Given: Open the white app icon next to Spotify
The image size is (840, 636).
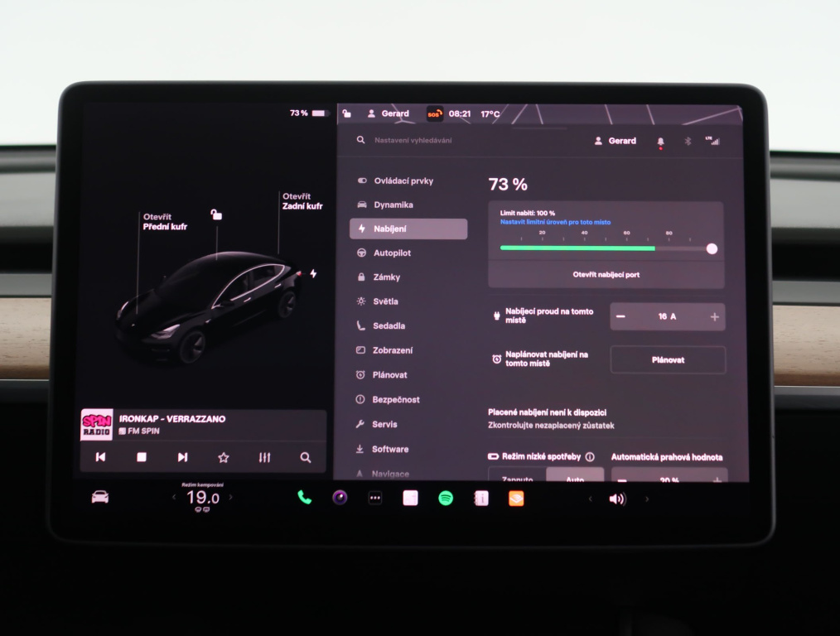Looking at the screenshot, I should pyautogui.click(x=410, y=499).
